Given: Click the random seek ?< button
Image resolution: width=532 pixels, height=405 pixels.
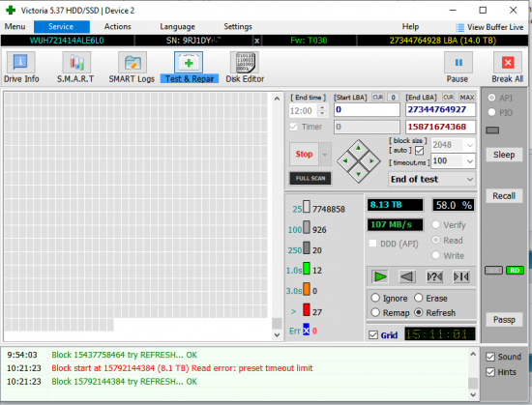Looking at the screenshot, I should pos(434,276).
